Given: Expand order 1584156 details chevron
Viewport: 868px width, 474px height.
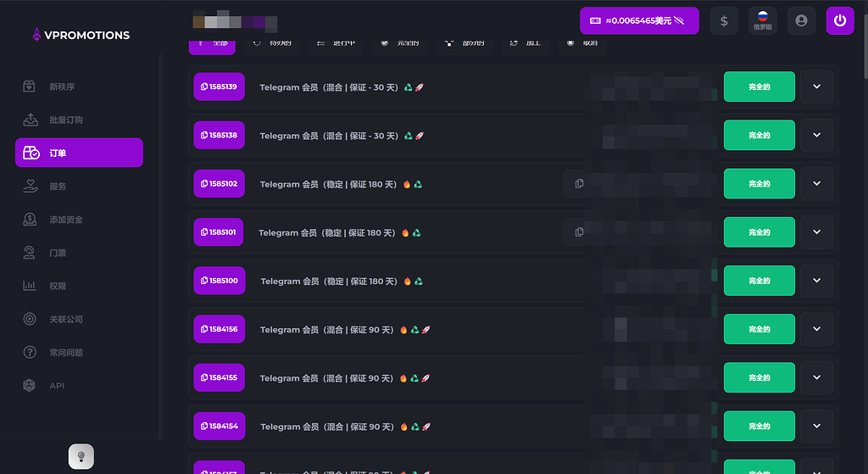Looking at the screenshot, I should [x=816, y=329].
